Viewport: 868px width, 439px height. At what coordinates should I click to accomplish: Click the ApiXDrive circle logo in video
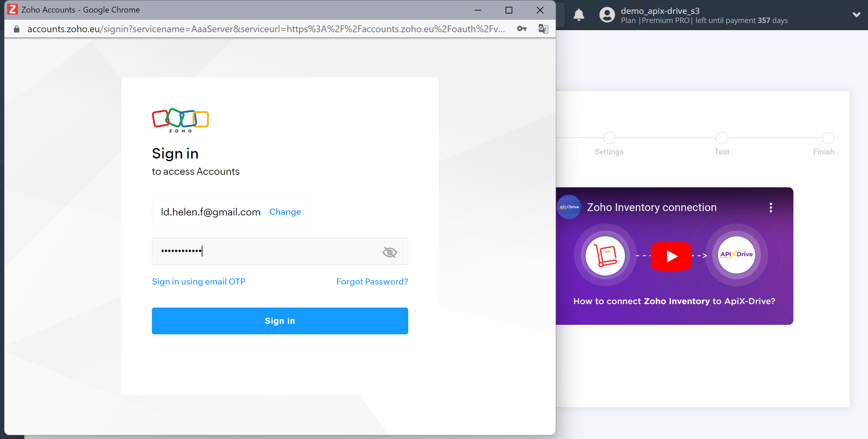tap(736, 255)
